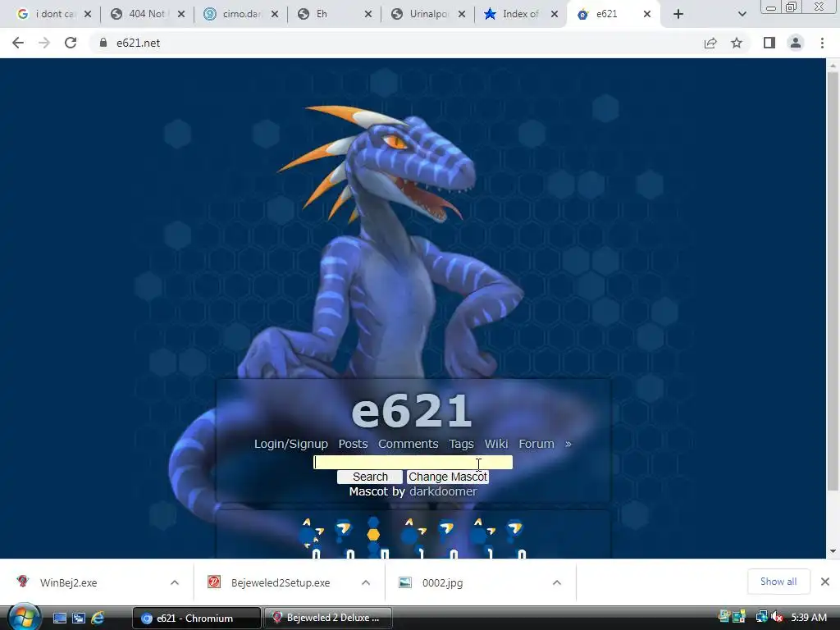Open the Wiki link
The width and height of the screenshot is (840, 630).
(496, 444)
